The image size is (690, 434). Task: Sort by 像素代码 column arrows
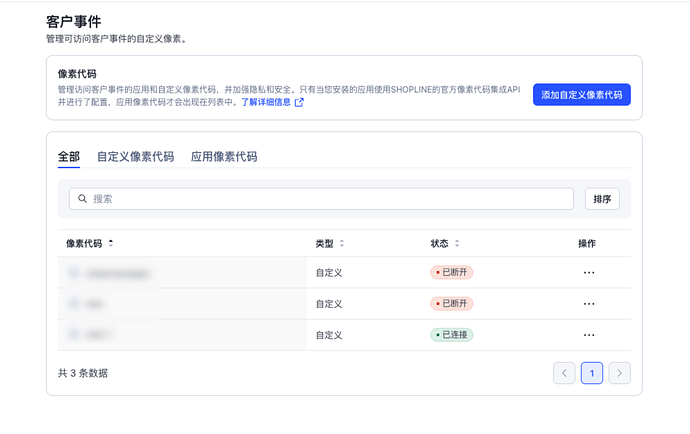(x=111, y=243)
